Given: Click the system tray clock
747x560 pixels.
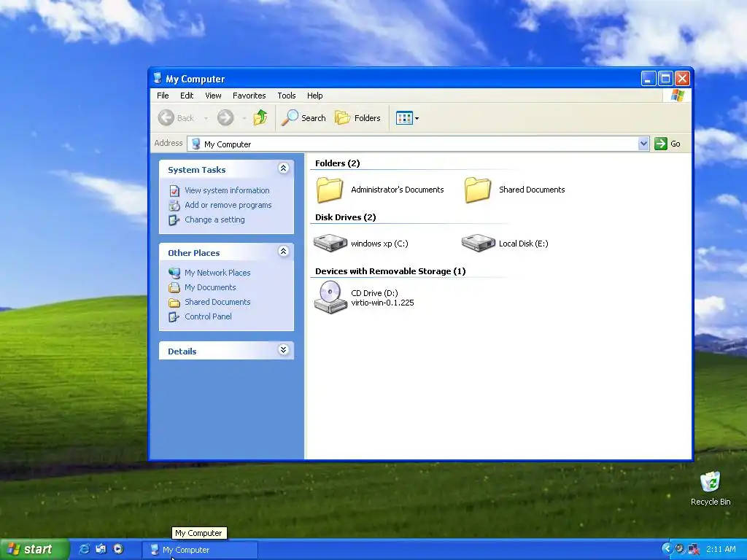Looking at the screenshot, I should pyautogui.click(x=721, y=549).
